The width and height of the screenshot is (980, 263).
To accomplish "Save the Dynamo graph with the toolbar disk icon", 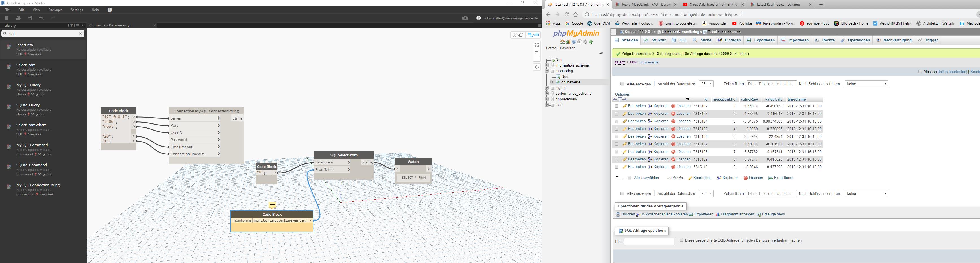I will click(30, 18).
